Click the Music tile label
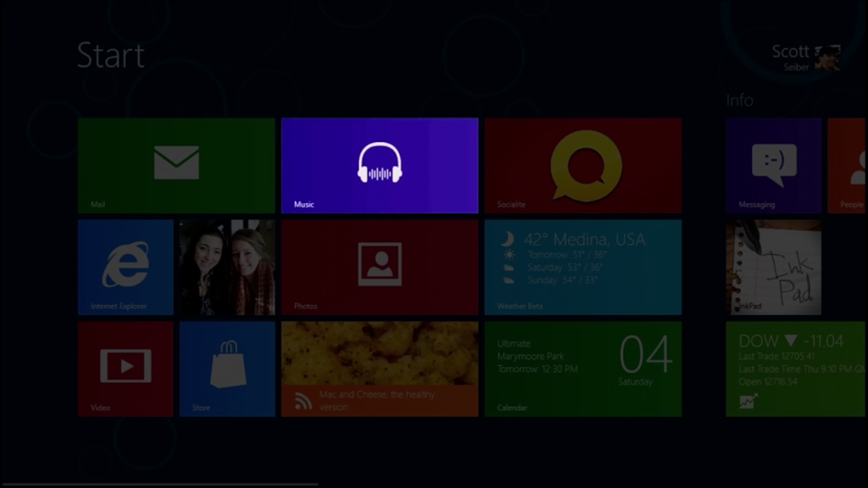868x488 pixels. (x=304, y=204)
